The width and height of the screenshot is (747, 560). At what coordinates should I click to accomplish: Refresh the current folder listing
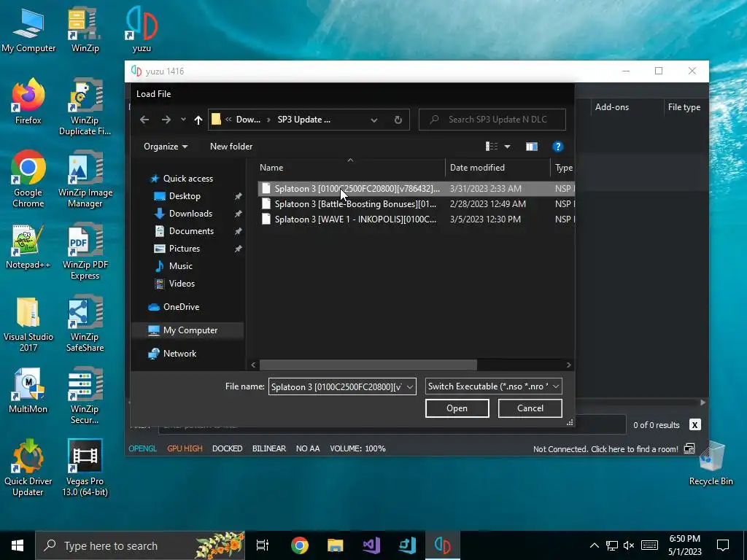pos(398,120)
